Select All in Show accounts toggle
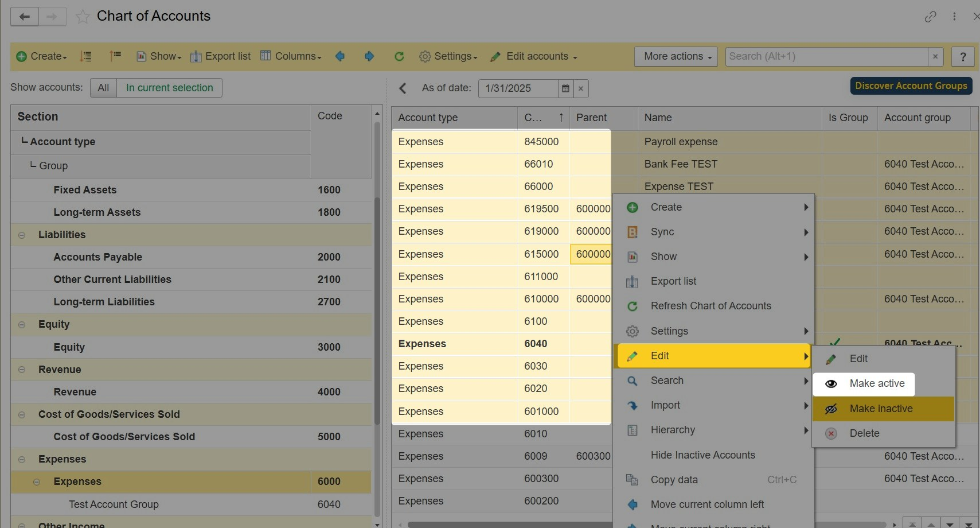This screenshot has height=528, width=980. pos(103,88)
